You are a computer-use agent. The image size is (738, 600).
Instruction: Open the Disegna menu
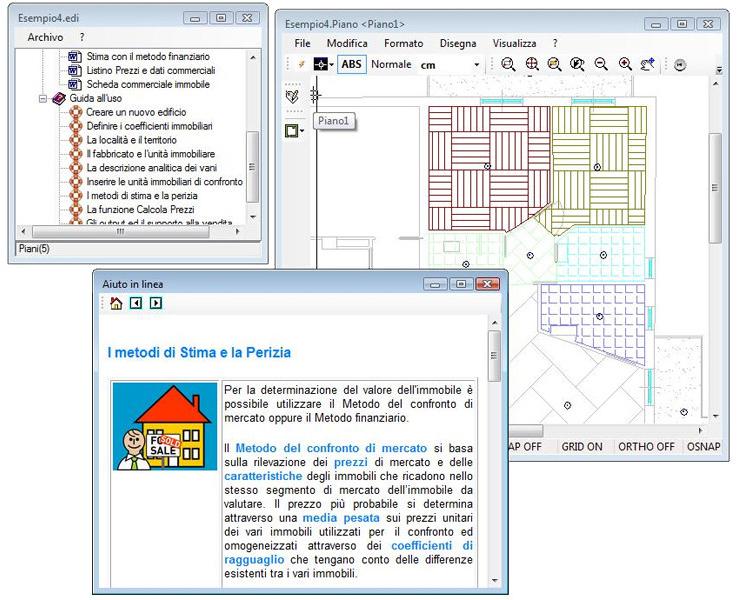click(x=457, y=43)
